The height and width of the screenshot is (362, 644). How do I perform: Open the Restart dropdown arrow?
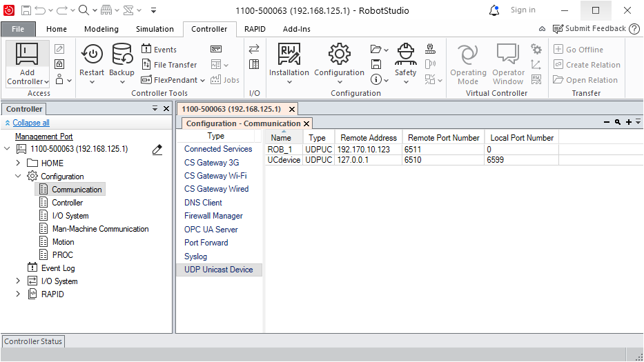92,82
